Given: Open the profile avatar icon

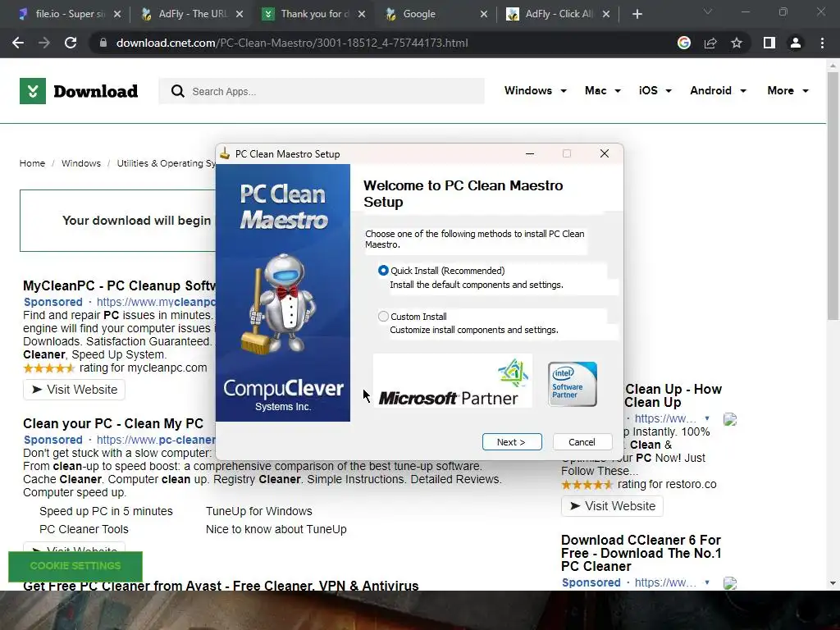Looking at the screenshot, I should pos(796,43).
